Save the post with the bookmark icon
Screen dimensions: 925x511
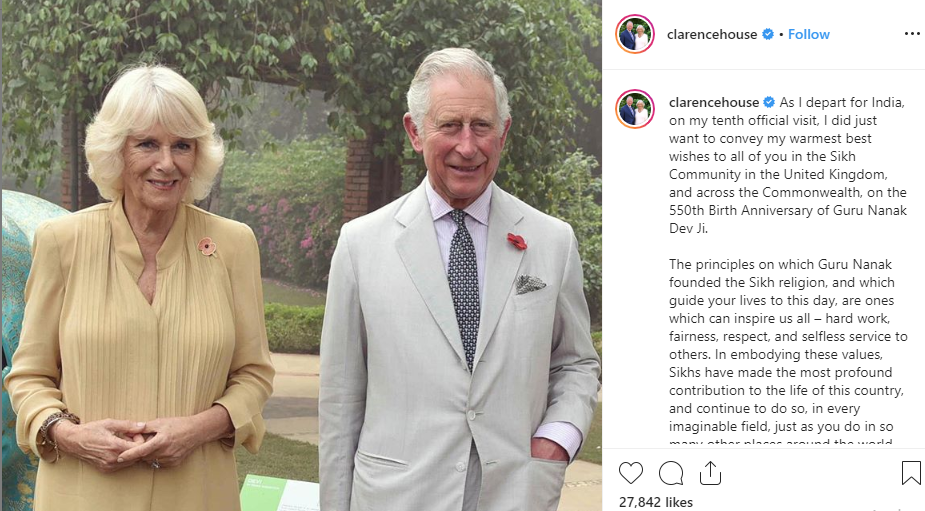tap(911, 473)
